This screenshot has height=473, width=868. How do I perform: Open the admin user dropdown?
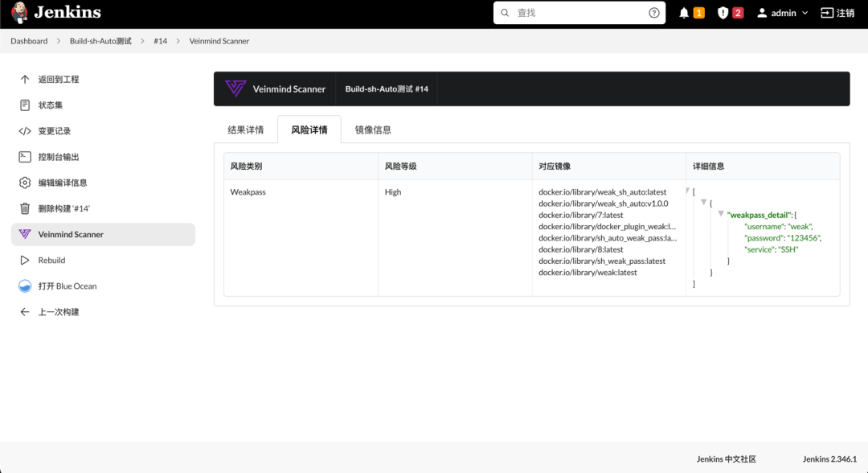(x=780, y=12)
